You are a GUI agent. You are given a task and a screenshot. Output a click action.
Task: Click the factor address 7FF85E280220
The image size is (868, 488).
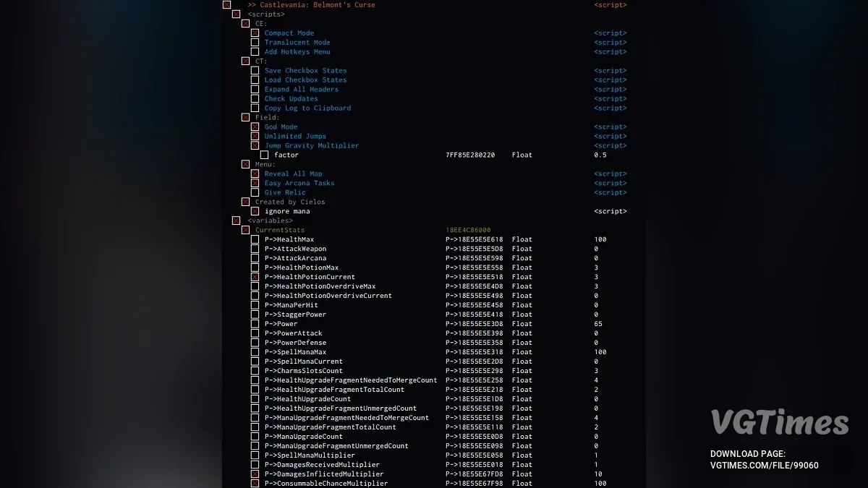click(471, 155)
